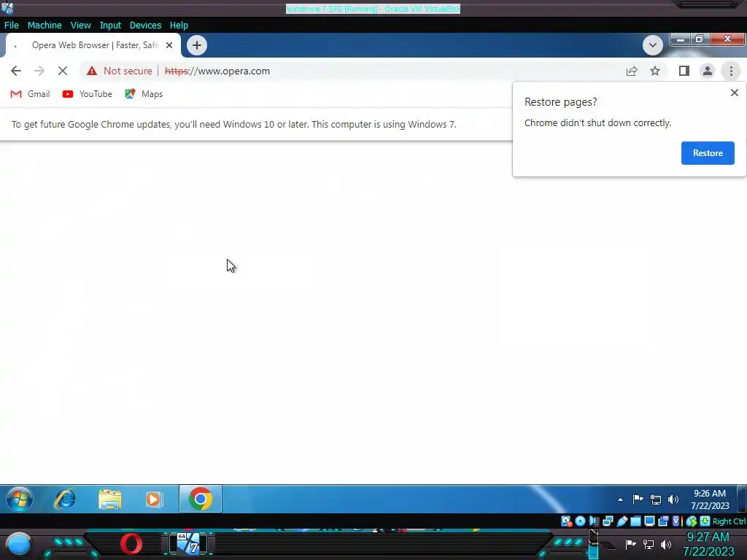The width and height of the screenshot is (747, 560).
Task: Go back using Chrome's back arrow
Action: [16, 71]
